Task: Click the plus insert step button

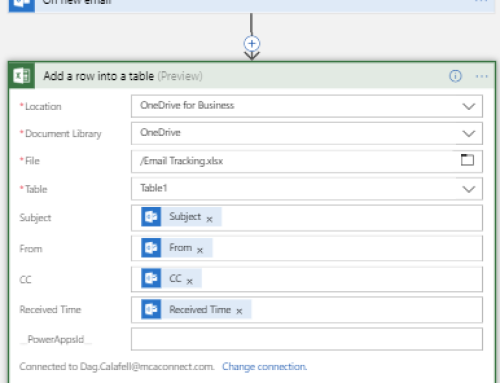Action: pos(252,44)
